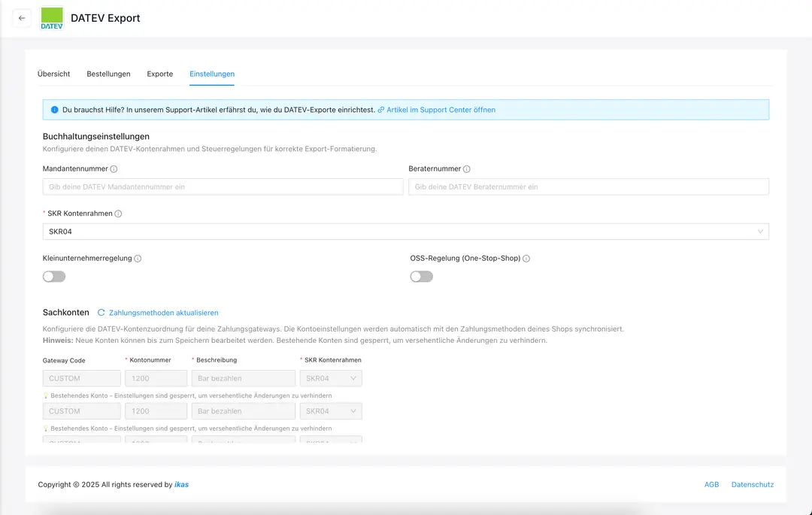Click the DATEV logo icon
Image resolution: width=812 pixels, height=515 pixels.
pos(52,18)
